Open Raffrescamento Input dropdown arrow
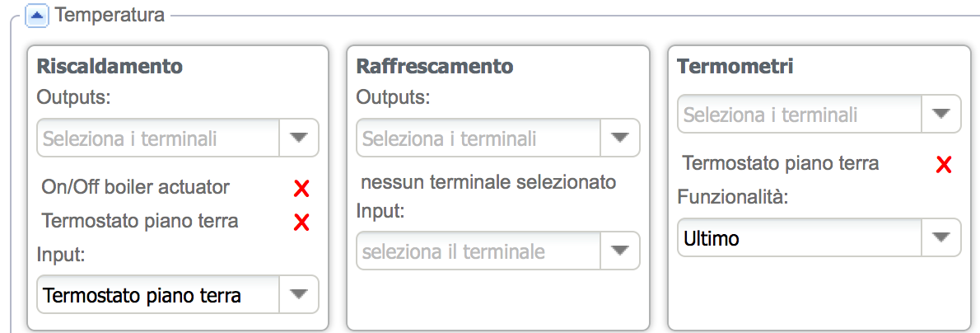Image resolution: width=980 pixels, height=333 pixels. tap(620, 251)
